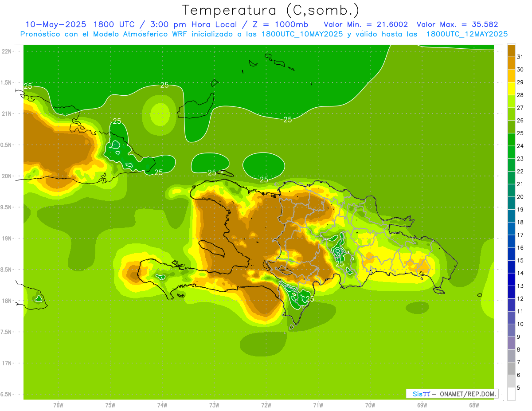The height and width of the screenshot is (411, 532).
Task: Click the '27' label in the color legend
Action: [520, 108]
